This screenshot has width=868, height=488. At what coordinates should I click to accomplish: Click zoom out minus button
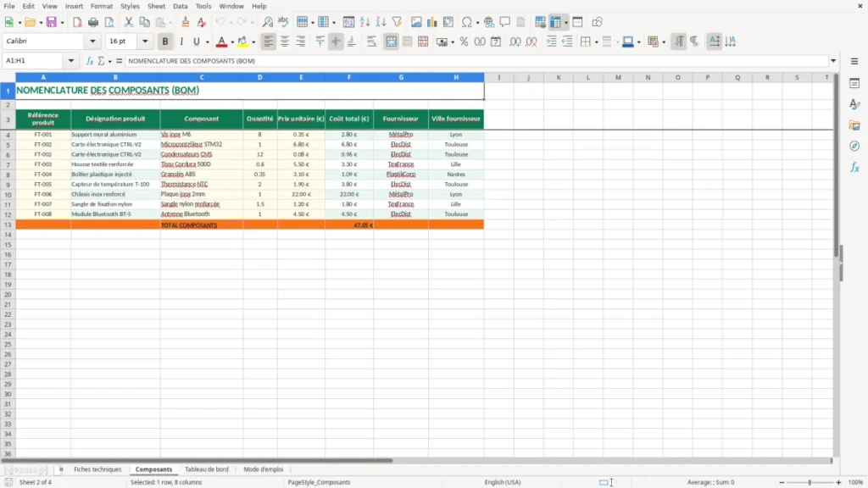782,482
